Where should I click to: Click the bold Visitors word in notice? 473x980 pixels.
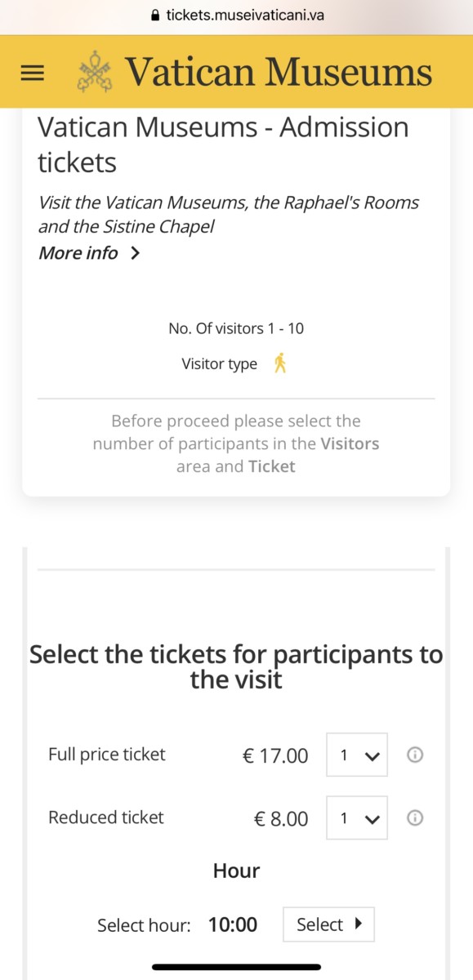[350, 443]
